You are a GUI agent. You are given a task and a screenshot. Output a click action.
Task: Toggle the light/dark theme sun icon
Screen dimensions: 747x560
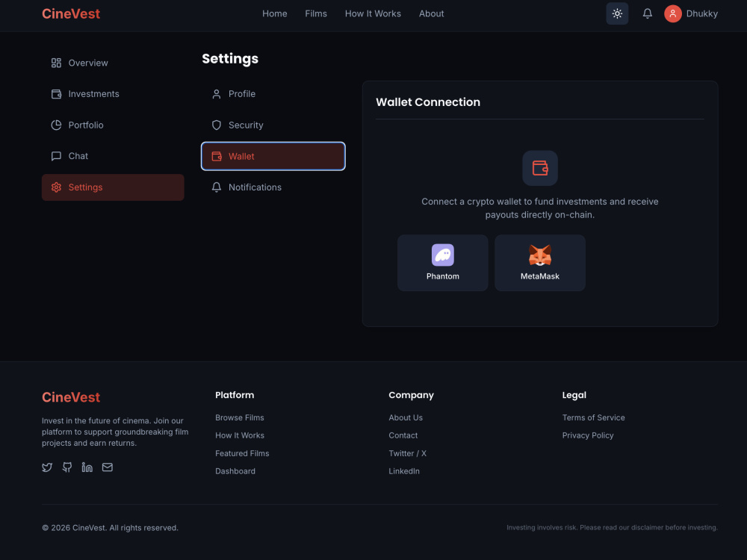[617, 13]
